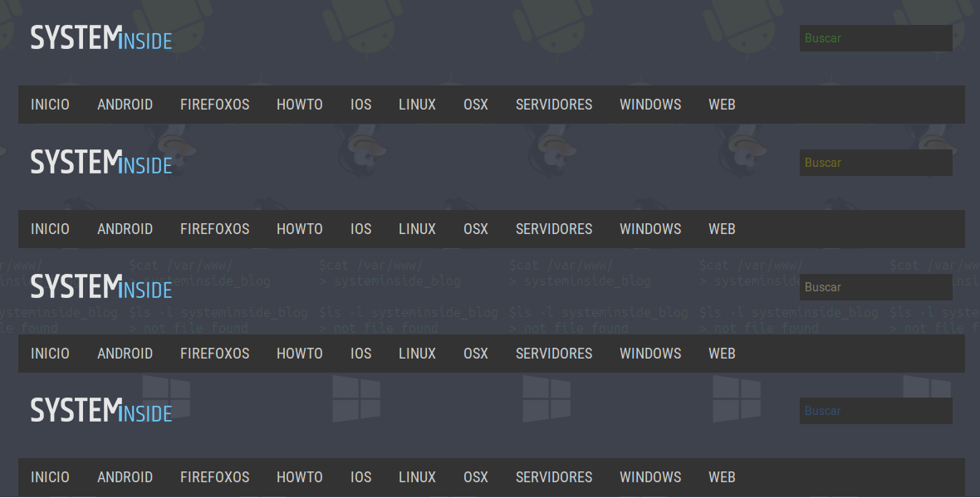
Task: Click the SystemInside logo in the bottom header
Action: pos(101,411)
